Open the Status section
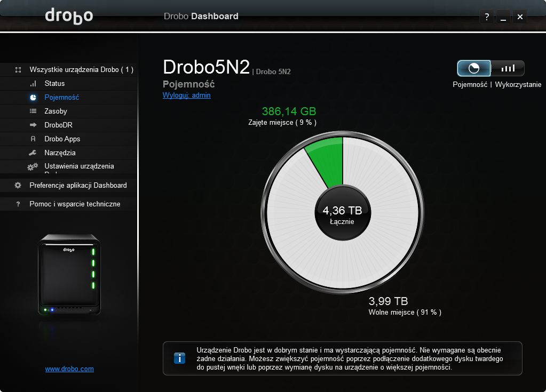 (x=69, y=84)
